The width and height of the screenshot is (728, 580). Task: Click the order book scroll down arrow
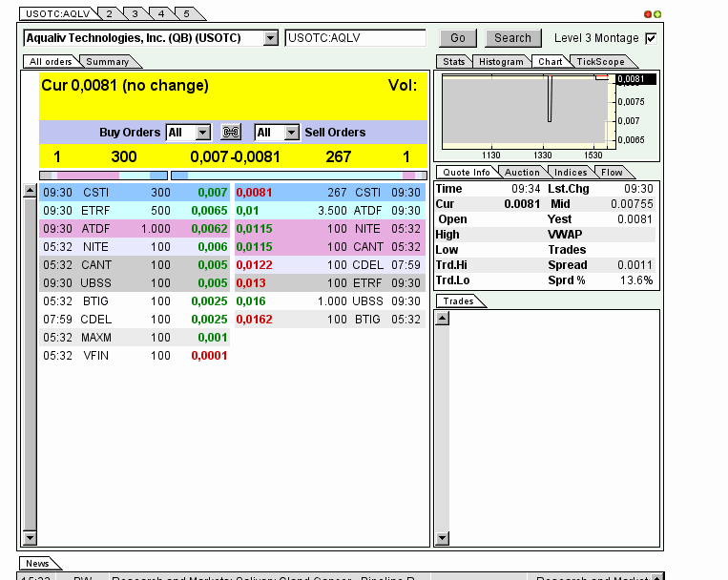click(30, 538)
